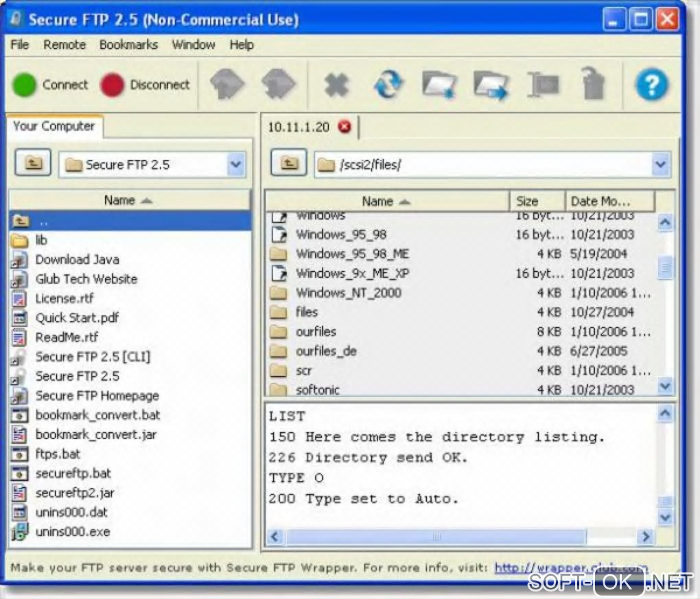Screen dimensions: 700x599
Task: Open the File menu
Action: (20, 45)
